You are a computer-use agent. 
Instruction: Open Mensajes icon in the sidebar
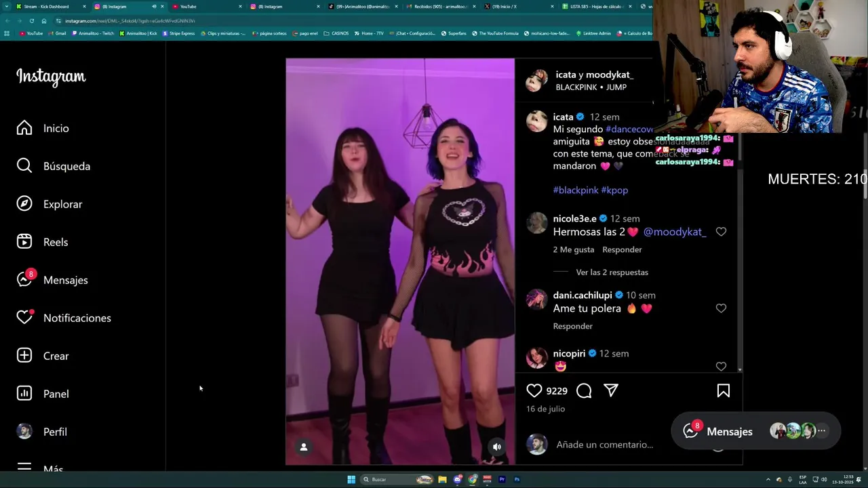(x=24, y=280)
